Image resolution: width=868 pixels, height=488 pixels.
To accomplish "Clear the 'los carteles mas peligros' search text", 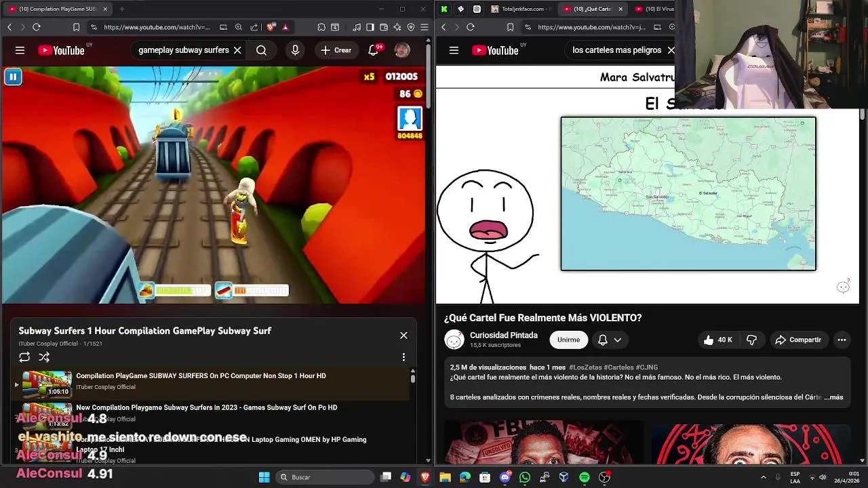I will click(x=671, y=50).
